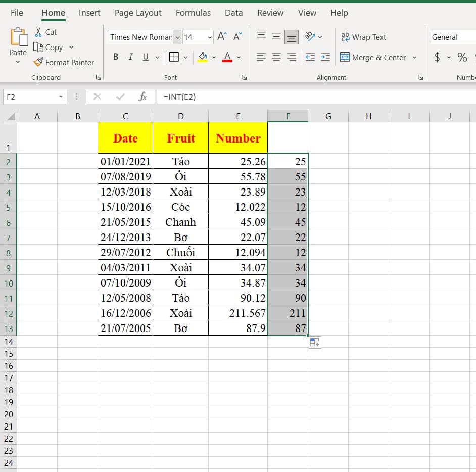Click the Paste clipboard icon

click(19, 37)
